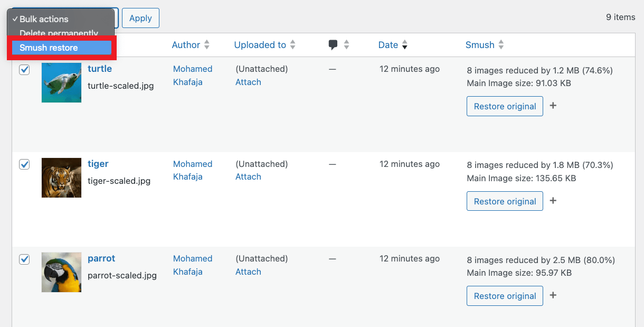The width and height of the screenshot is (644, 327).
Task: Click Restore original for turtle image
Action: (x=505, y=106)
